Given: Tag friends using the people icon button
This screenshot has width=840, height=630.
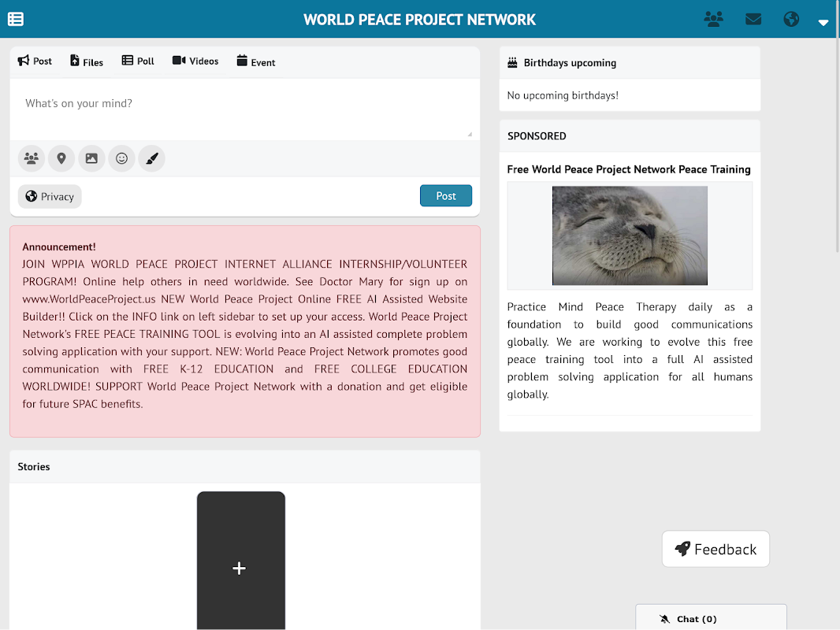Looking at the screenshot, I should tap(32, 158).
